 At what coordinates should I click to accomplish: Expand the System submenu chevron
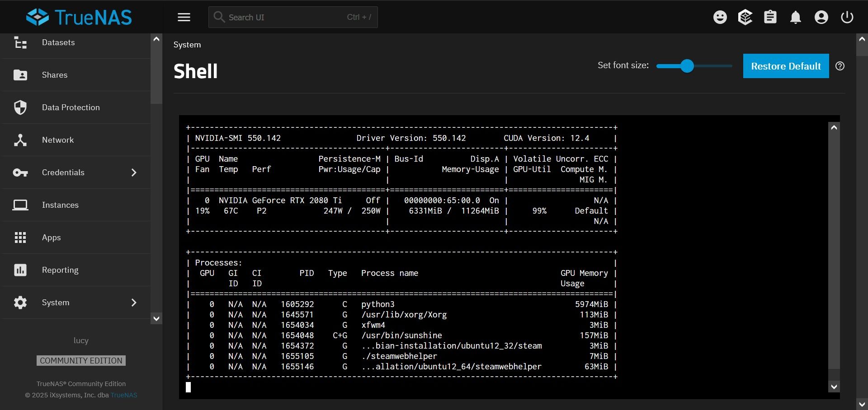click(x=134, y=303)
